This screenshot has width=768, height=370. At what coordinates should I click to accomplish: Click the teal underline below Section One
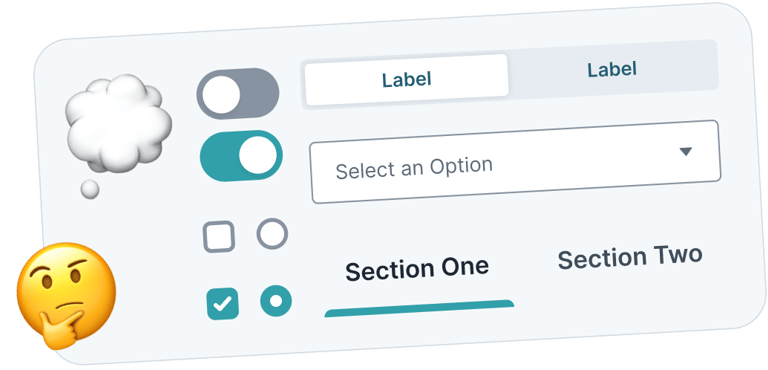(419, 308)
